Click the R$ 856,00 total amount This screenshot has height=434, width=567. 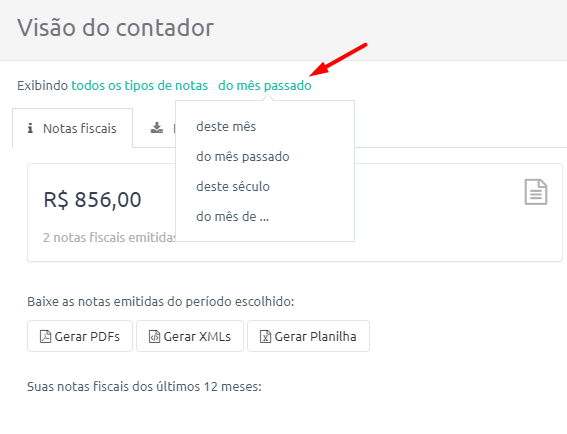click(93, 200)
